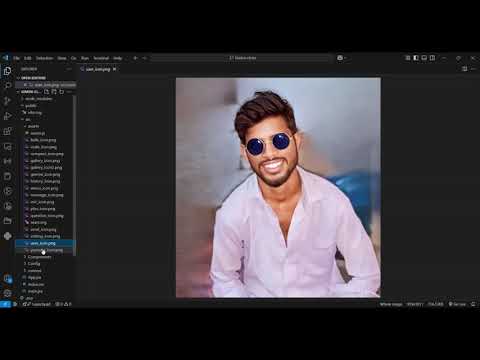The image size is (480, 360).
Task: Click the explorer vertical scrollbar
Action: [x=75, y=176]
